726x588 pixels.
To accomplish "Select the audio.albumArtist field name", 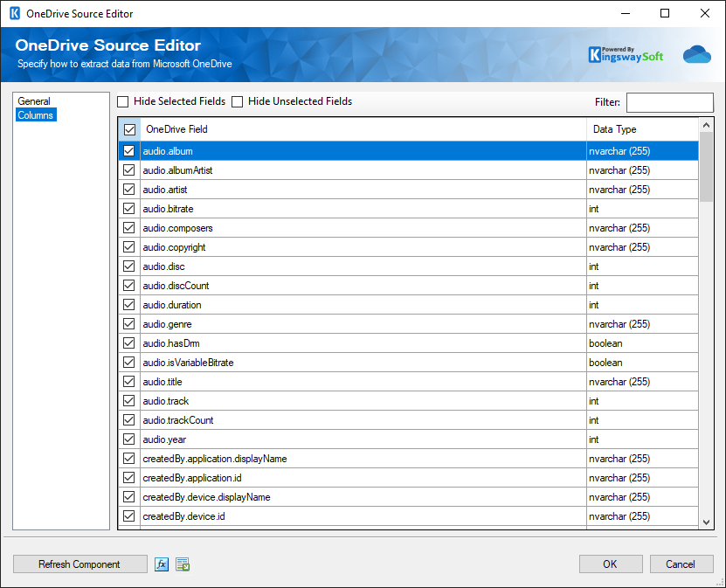I will click(x=178, y=170).
